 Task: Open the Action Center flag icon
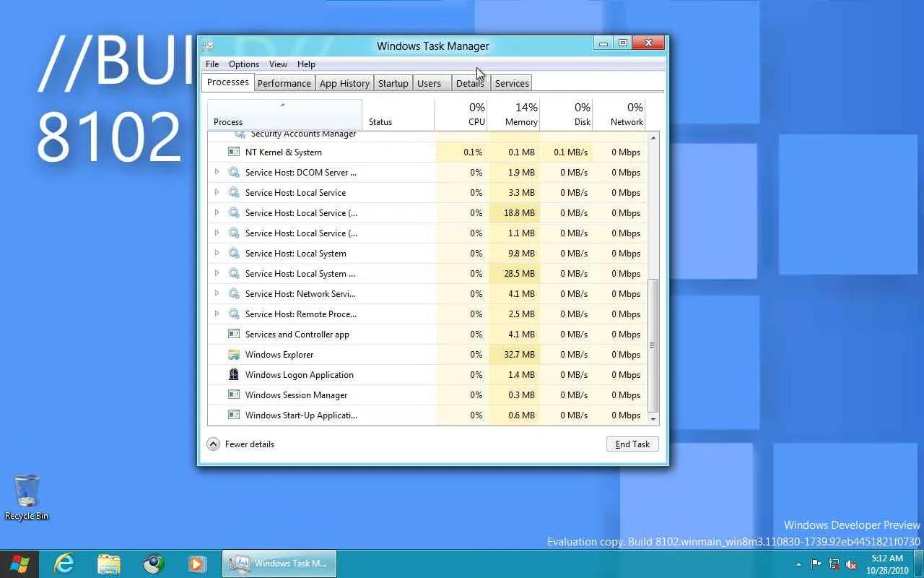(x=816, y=564)
